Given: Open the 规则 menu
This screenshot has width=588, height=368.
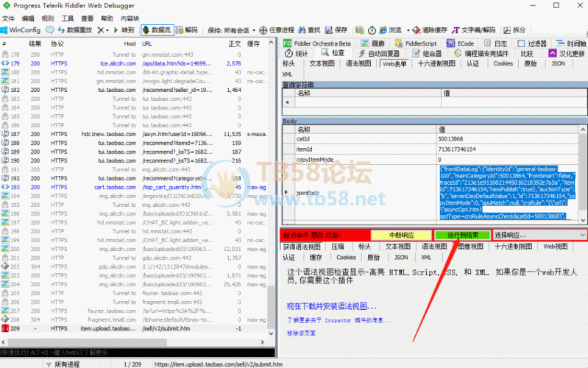Looking at the screenshot, I should pyautogui.click(x=48, y=18).
